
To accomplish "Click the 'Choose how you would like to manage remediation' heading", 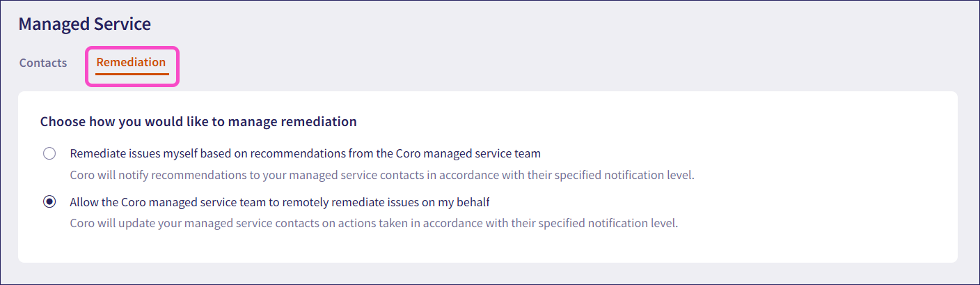I will [198, 122].
